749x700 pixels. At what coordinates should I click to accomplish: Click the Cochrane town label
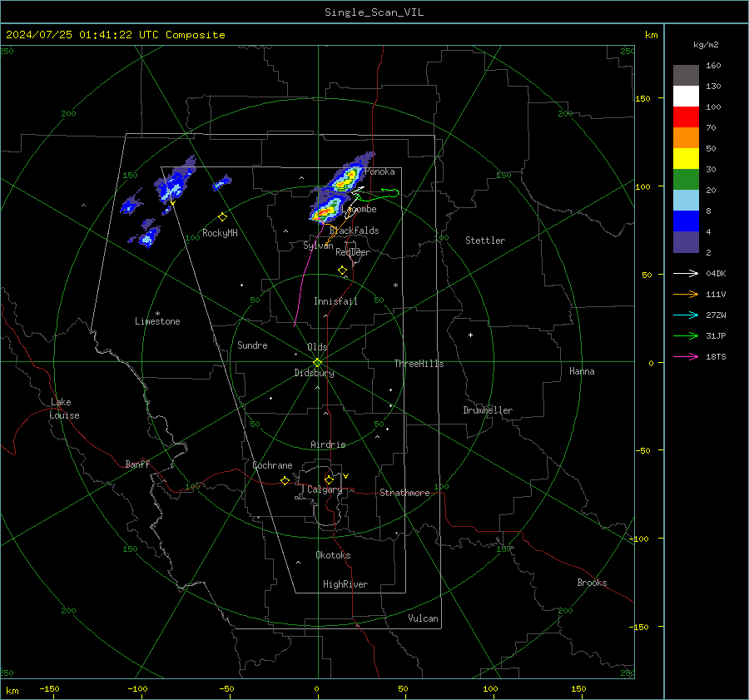click(x=272, y=465)
